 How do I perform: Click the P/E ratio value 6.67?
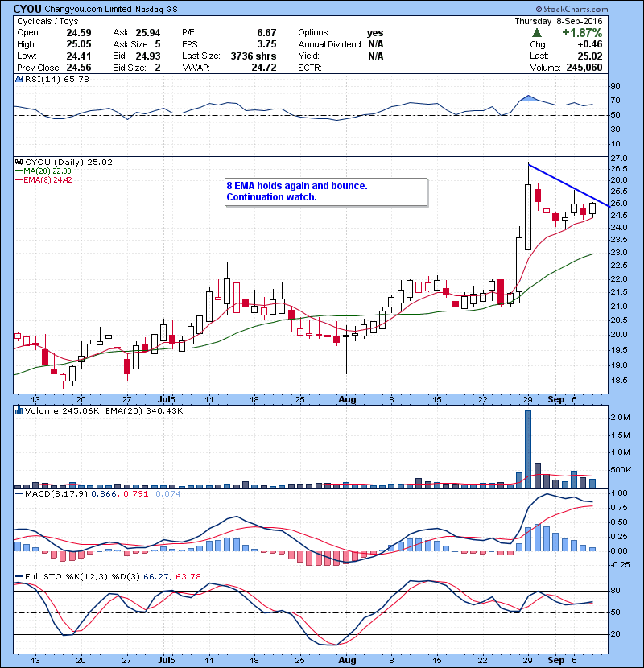266,33
